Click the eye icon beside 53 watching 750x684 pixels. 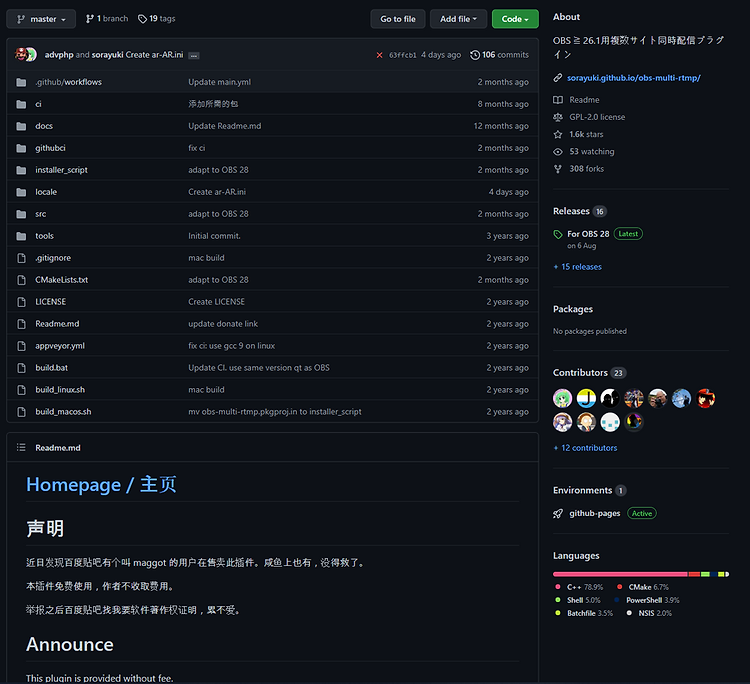pos(558,152)
